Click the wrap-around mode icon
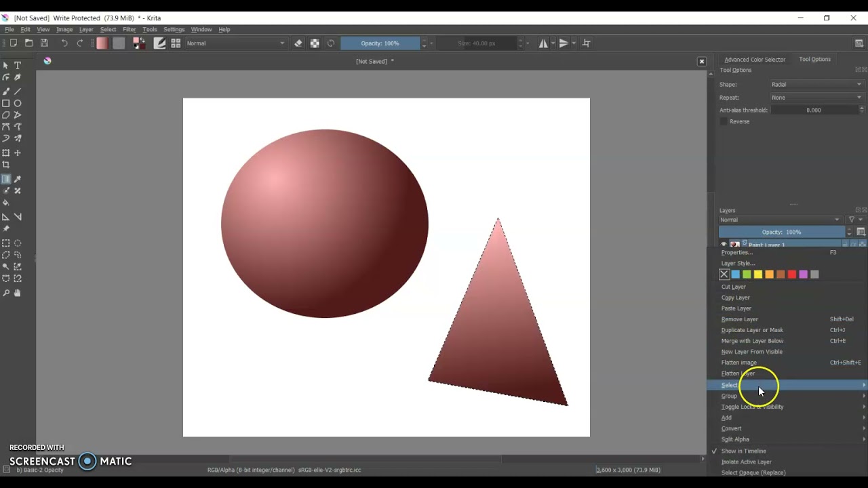This screenshot has width=868, height=488. (587, 43)
